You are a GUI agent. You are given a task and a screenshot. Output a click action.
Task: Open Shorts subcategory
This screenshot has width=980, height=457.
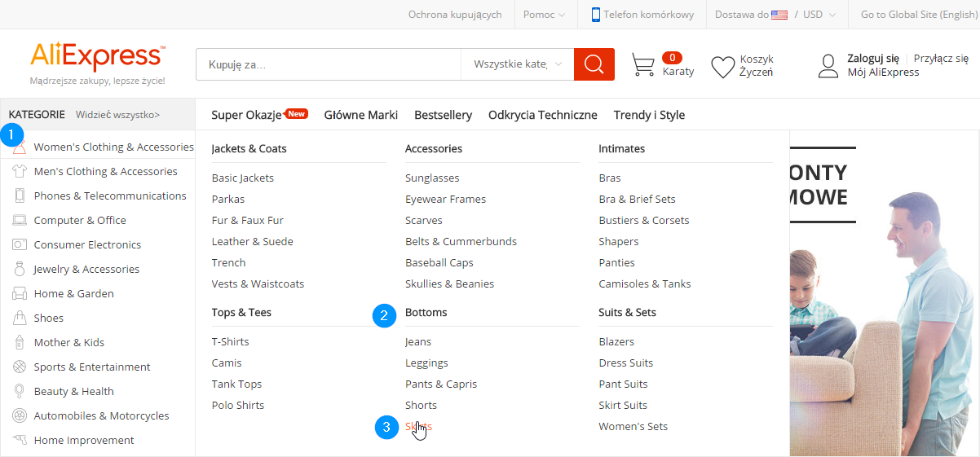(x=421, y=405)
